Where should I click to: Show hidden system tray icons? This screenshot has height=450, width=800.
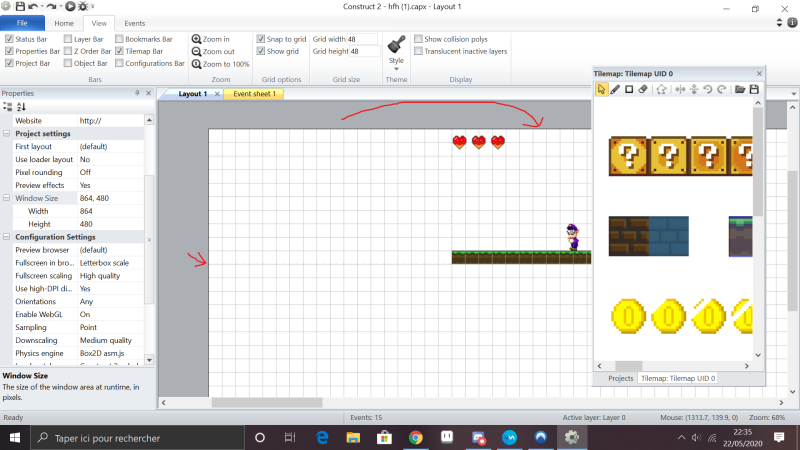tap(681, 438)
